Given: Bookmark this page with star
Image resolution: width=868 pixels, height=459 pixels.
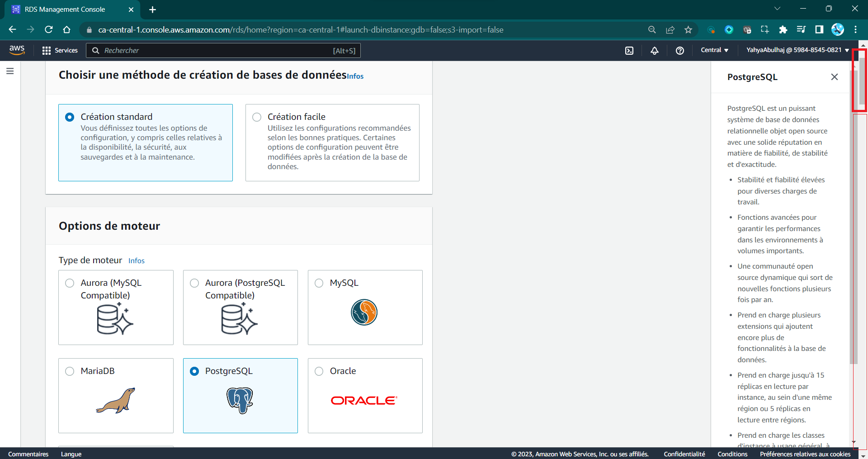Looking at the screenshot, I should (x=688, y=29).
